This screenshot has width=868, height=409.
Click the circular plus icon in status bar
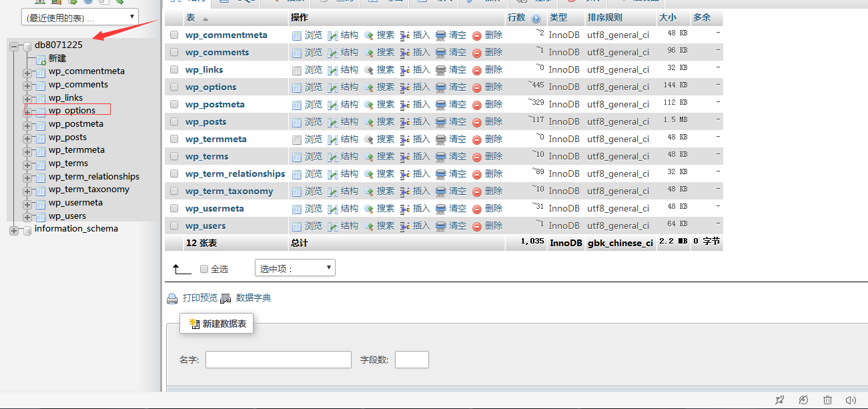pos(803,400)
